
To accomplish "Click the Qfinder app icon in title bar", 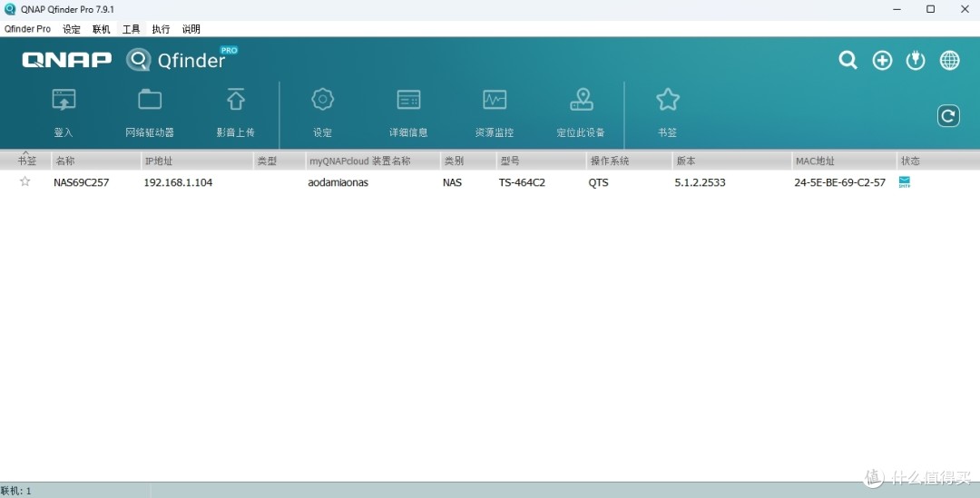I will coord(9,9).
